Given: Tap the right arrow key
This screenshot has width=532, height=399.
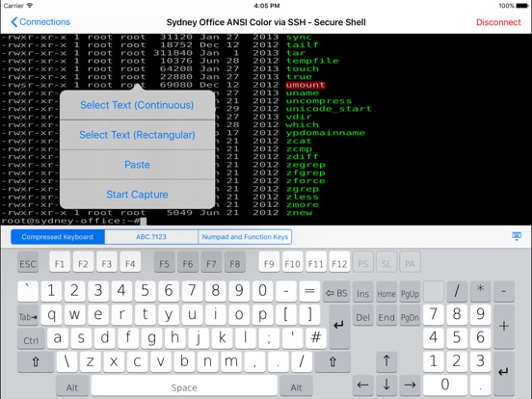Looking at the screenshot, I should pos(410,386).
